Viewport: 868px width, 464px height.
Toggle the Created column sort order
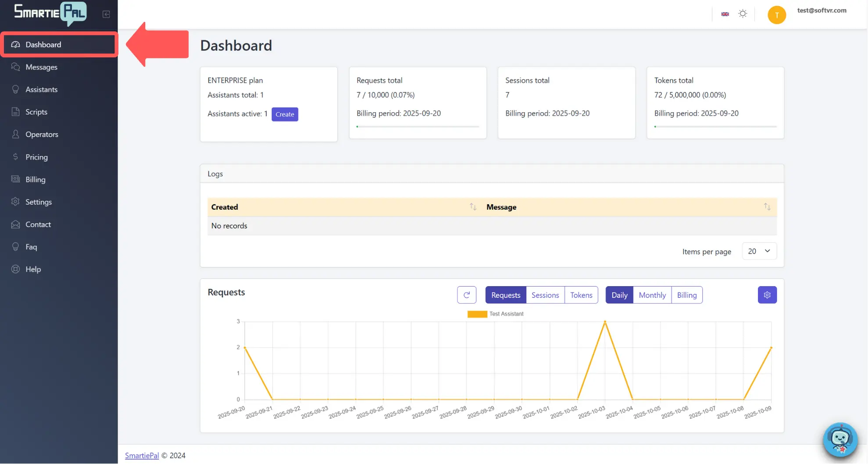pyautogui.click(x=473, y=206)
